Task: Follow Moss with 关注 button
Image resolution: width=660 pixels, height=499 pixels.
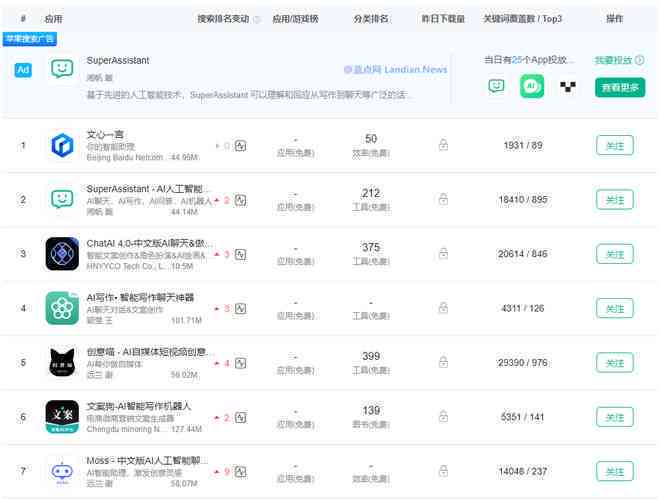Action: point(615,471)
